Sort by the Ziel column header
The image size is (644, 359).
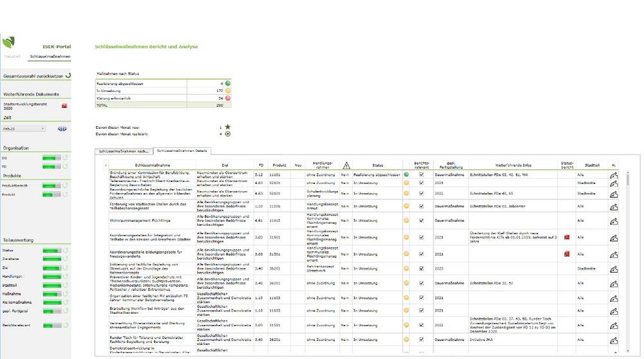[x=225, y=165]
